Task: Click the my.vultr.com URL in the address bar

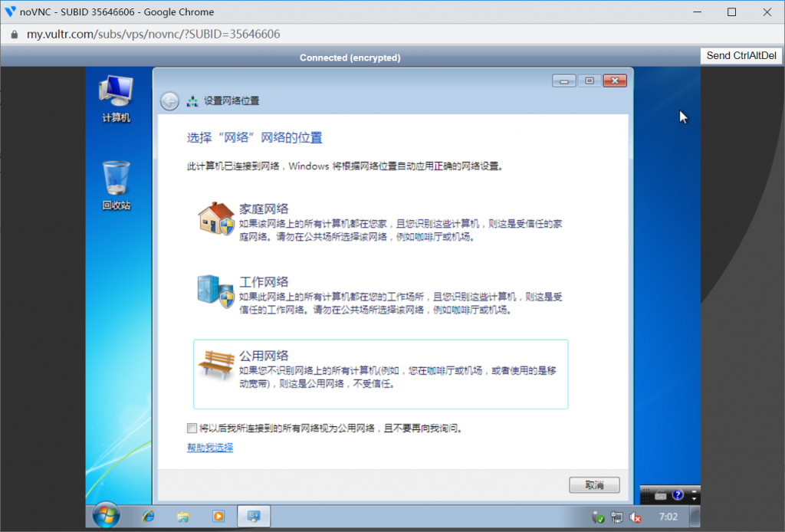Action: tap(153, 34)
